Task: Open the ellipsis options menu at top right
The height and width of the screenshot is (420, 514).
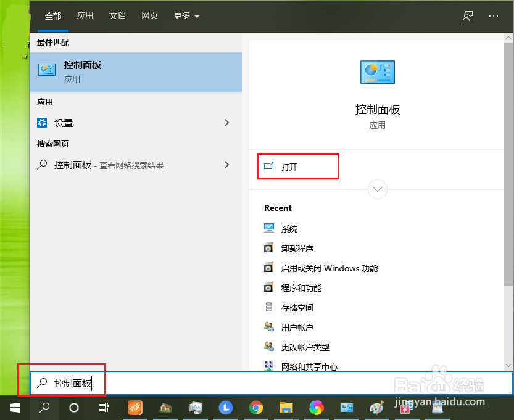Action: pos(494,16)
